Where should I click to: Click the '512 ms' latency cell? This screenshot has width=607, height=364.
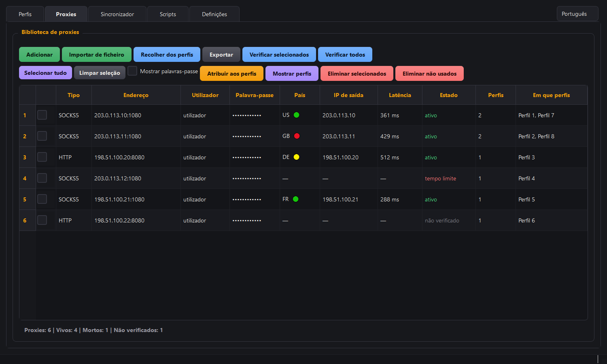tap(400, 157)
